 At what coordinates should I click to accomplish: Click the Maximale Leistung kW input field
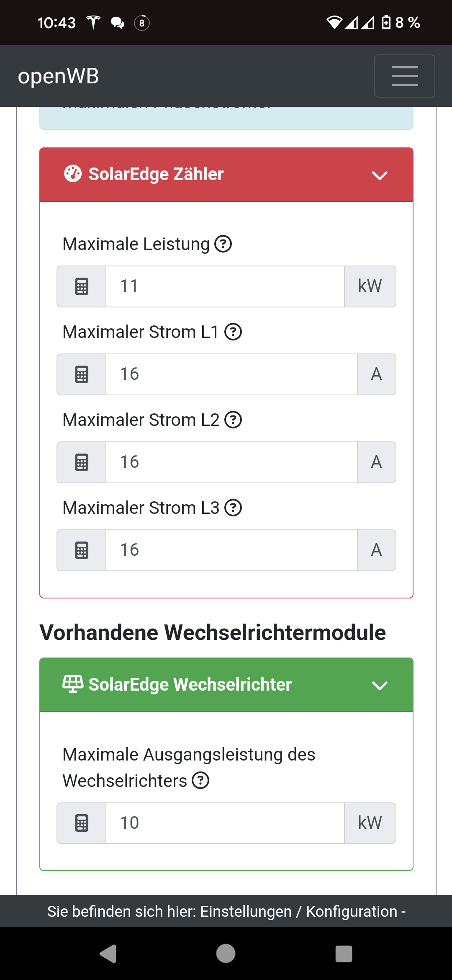[x=225, y=286]
